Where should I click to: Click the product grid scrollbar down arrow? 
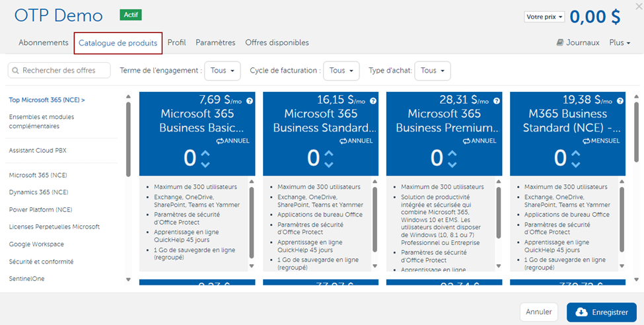point(636,280)
